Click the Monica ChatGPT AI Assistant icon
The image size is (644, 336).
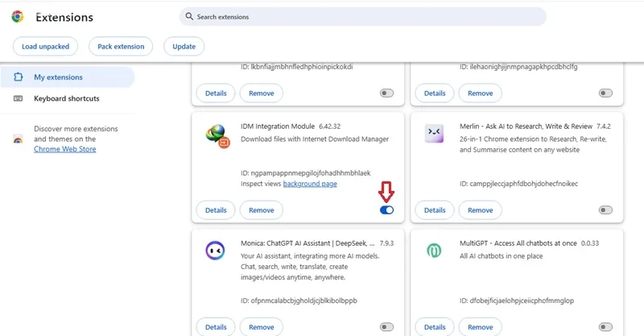[215, 251]
